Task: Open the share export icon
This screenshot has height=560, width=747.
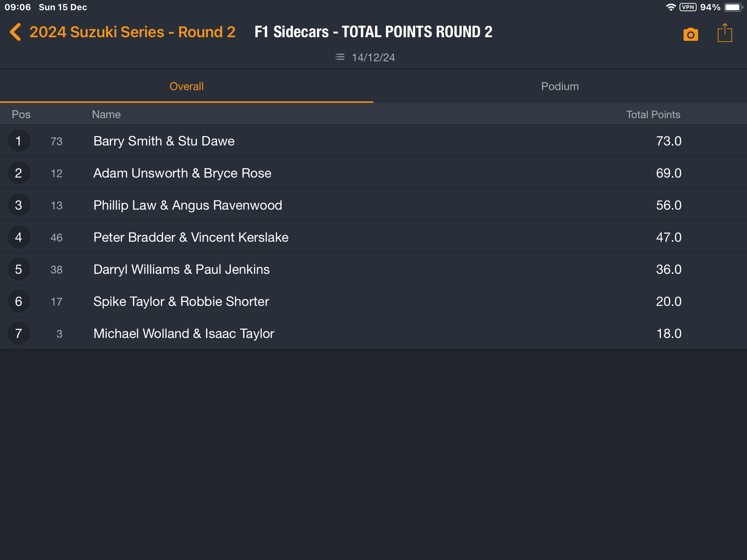Action: [724, 33]
